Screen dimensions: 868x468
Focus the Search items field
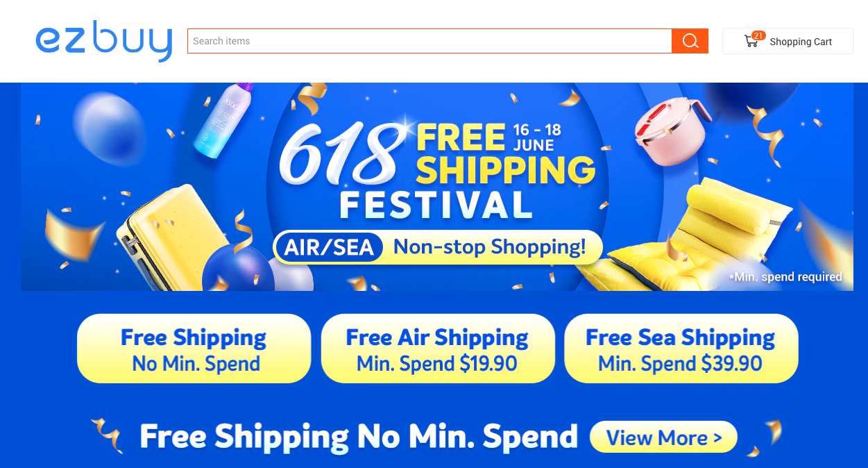click(429, 41)
